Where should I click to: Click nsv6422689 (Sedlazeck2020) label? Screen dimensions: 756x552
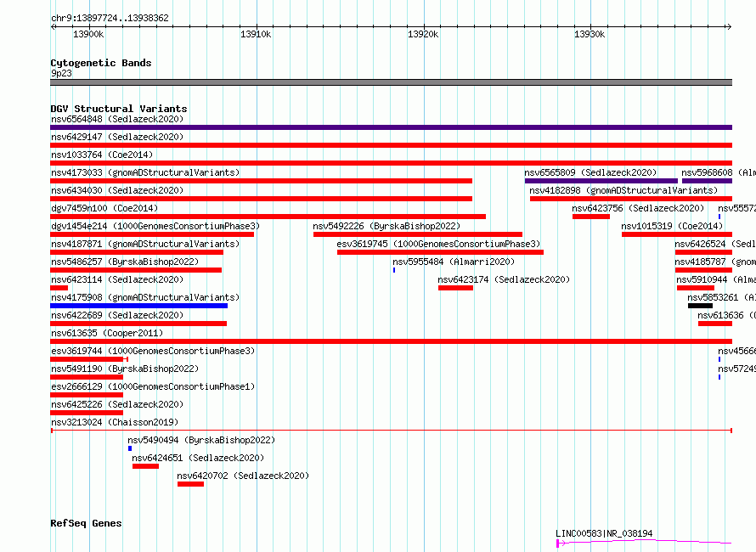pyautogui.click(x=117, y=315)
